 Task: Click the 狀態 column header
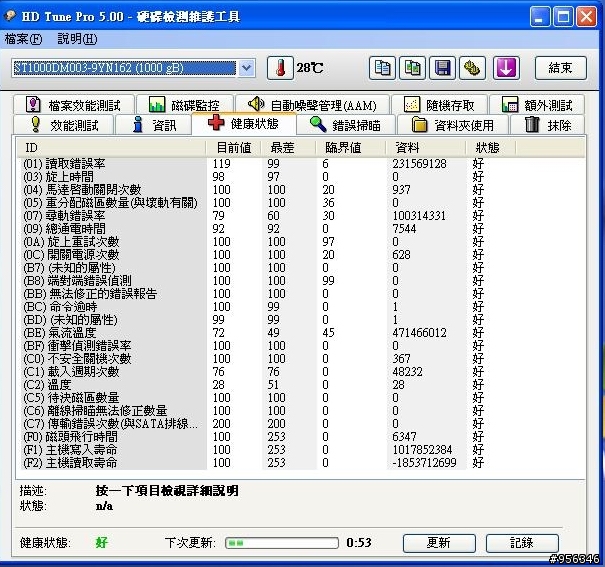[490, 148]
